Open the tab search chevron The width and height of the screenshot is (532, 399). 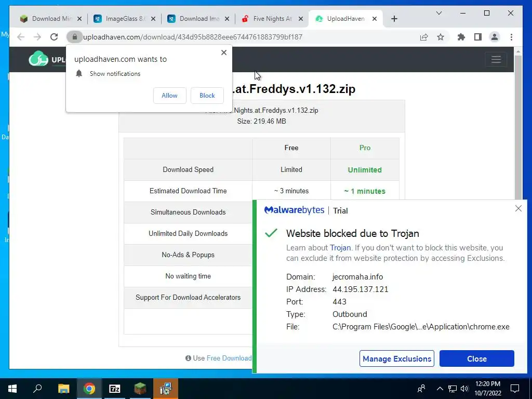(438, 13)
